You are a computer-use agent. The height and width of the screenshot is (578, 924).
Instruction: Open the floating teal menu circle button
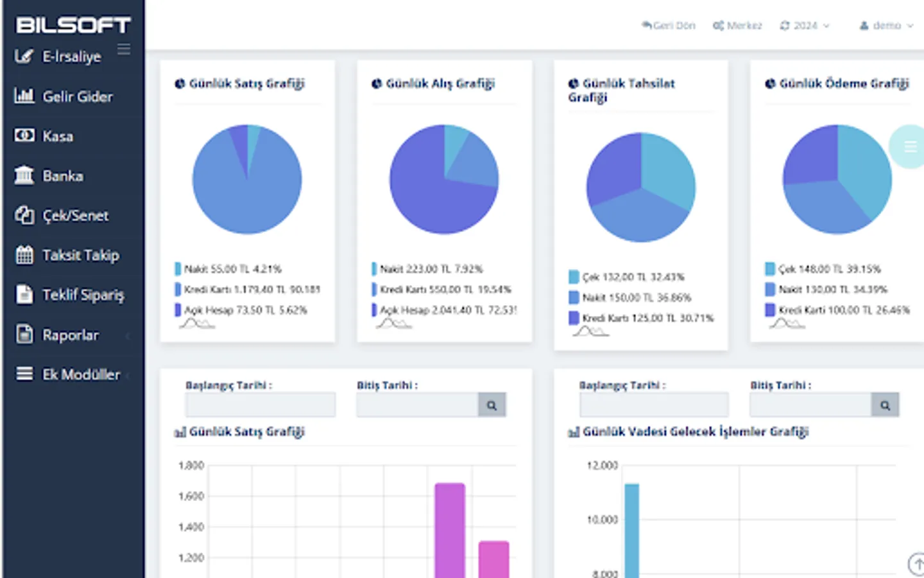907,146
